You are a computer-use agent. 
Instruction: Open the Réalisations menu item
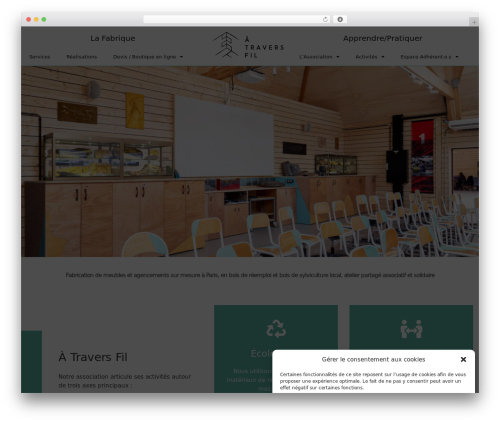click(82, 57)
